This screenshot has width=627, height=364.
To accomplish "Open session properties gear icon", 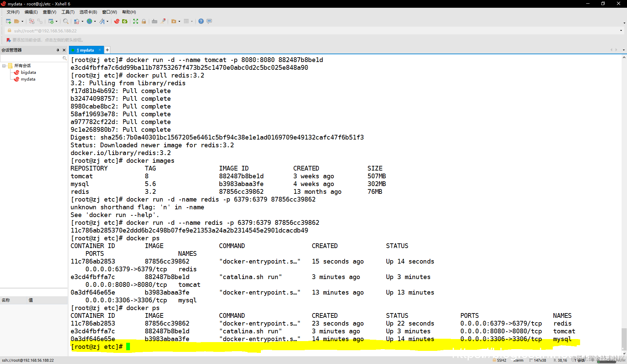I will (51, 21).
